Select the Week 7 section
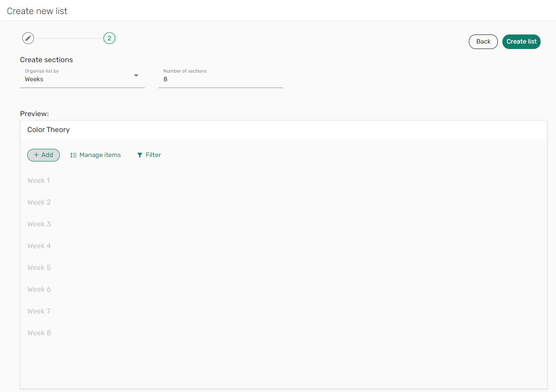This screenshot has width=556, height=392. click(39, 311)
